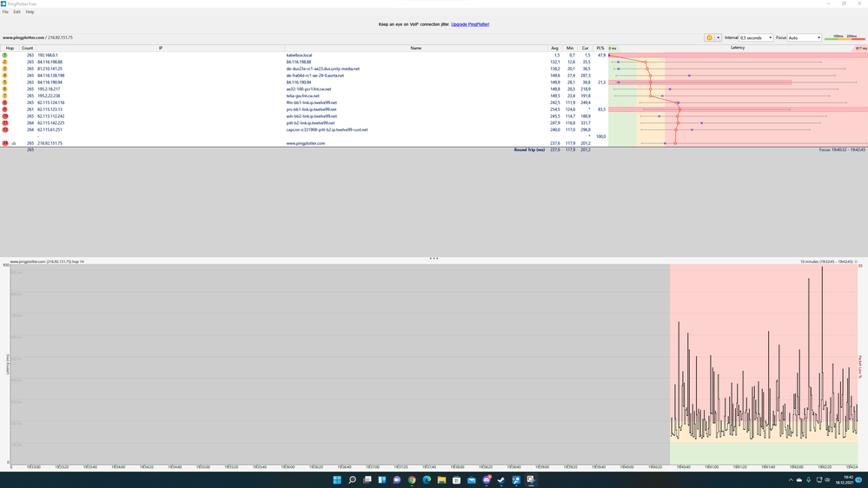Click the Hop column header

10,48
